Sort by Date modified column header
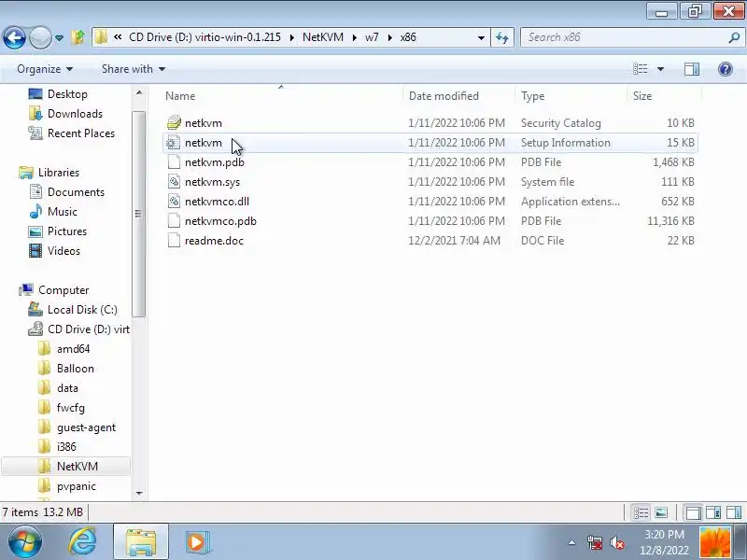Viewport: 747px width, 560px height. coord(444,96)
